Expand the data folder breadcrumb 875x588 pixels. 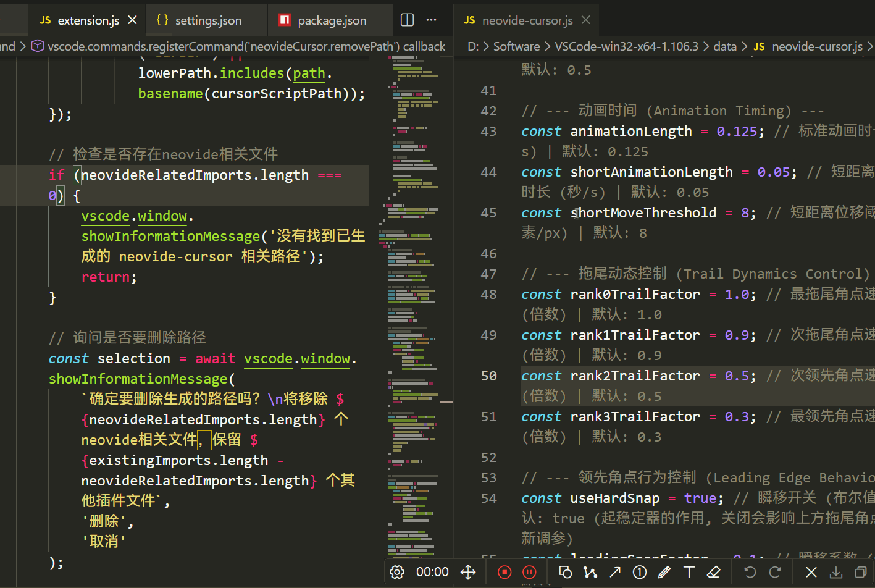point(725,46)
